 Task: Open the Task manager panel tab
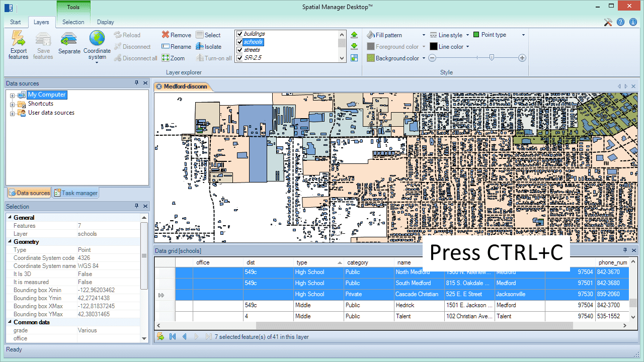[x=75, y=193]
